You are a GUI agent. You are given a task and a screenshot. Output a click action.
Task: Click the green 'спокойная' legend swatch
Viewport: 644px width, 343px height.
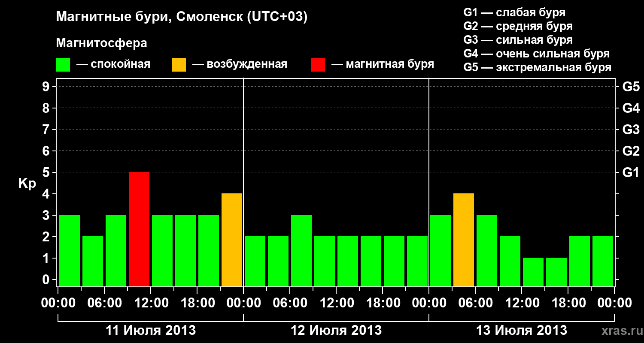click(x=63, y=65)
